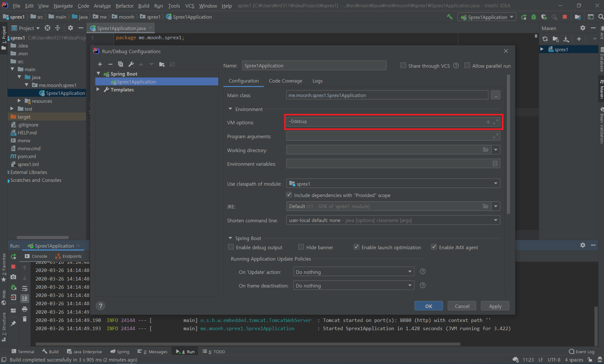The width and height of the screenshot is (604, 364).
Task: Edit environment variables list icon
Action: point(495,163)
